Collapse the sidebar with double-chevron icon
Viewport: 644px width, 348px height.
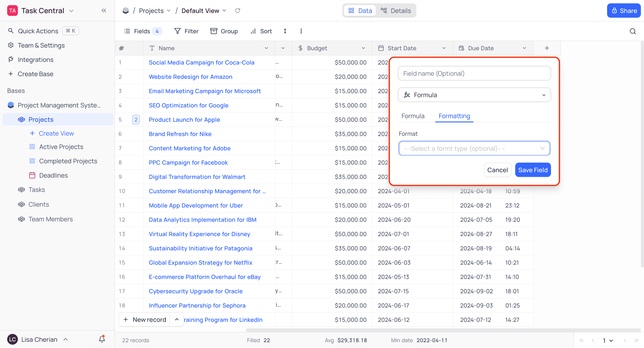(x=104, y=10)
